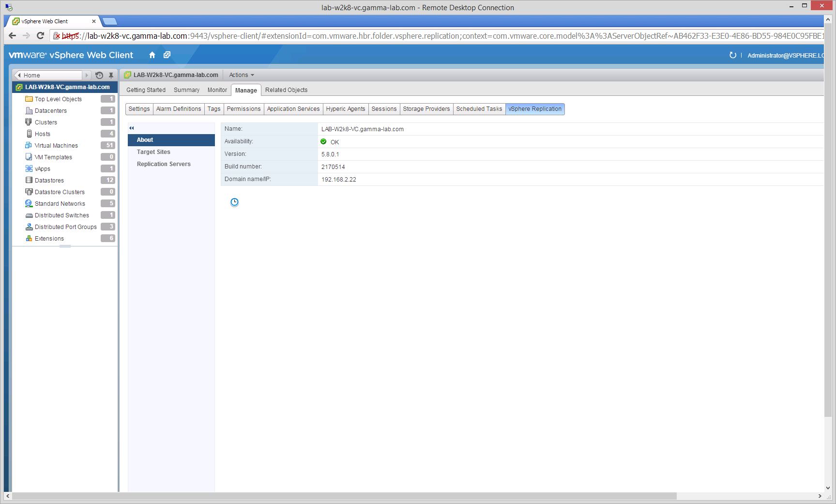The image size is (836, 504).
Task: Select the Storage Providers sub-tab
Action: tap(426, 109)
